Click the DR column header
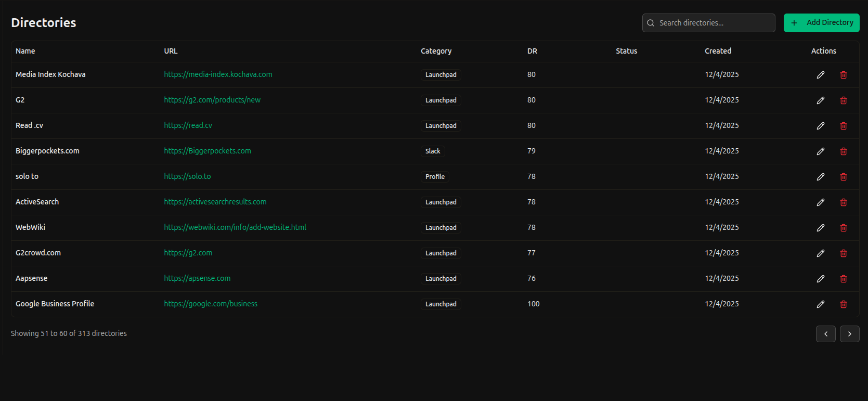 pyautogui.click(x=532, y=51)
